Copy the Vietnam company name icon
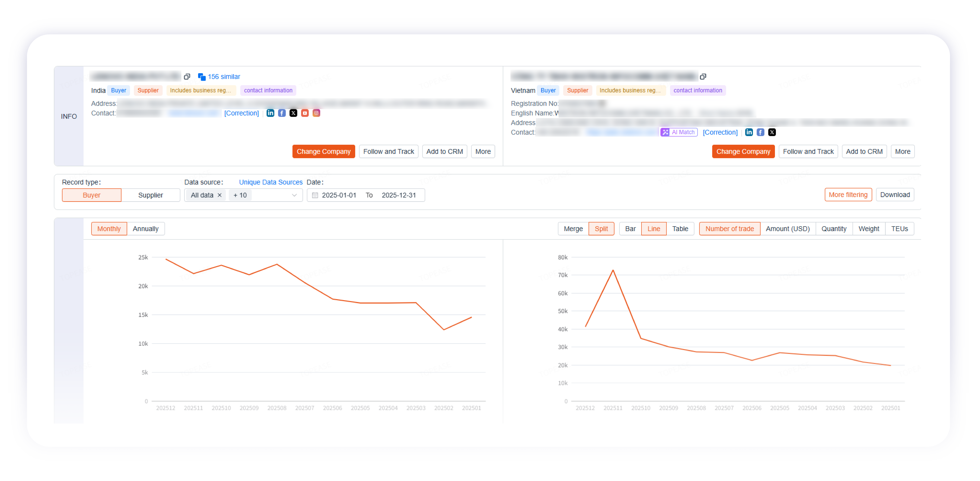This screenshot has height=481, width=980. pos(703,77)
